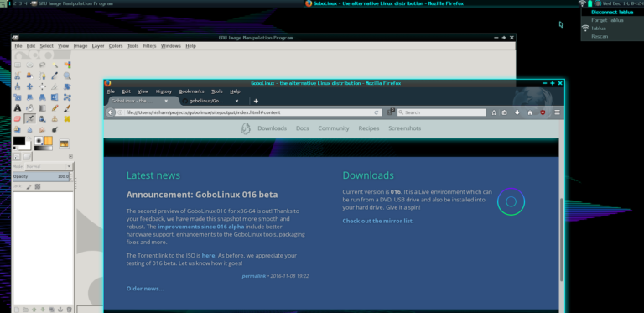Open Firefox Downloads arrow icon
Image resolution: width=644 pixels, height=313 pixels.
(x=517, y=112)
